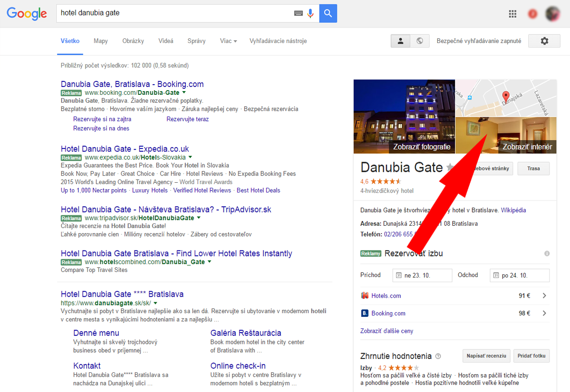This screenshot has width=570, height=392.
Task: Click the blue magnifier search button
Action: (x=328, y=14)
